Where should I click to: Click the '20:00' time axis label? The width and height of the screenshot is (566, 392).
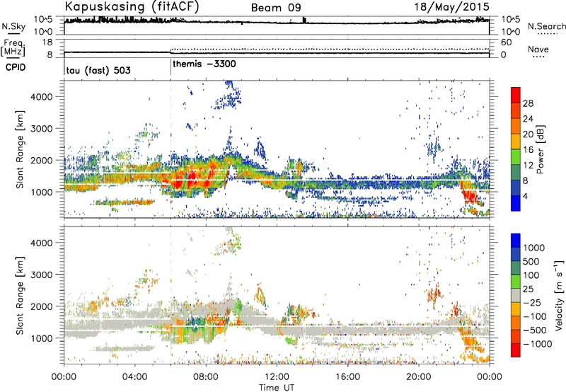[418, 377]
